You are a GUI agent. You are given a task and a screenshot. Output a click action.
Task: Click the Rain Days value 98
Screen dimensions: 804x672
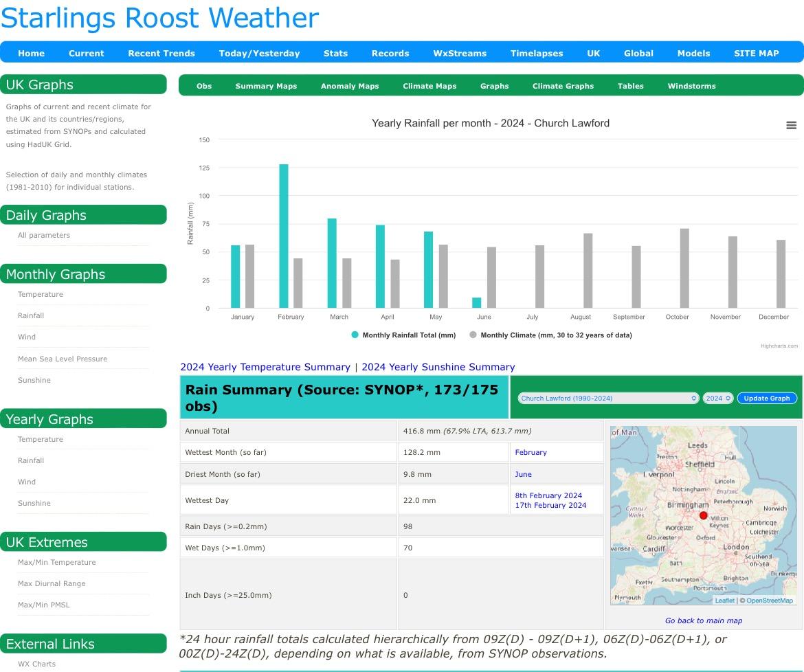pyautogui.click(x=407, y=526)
